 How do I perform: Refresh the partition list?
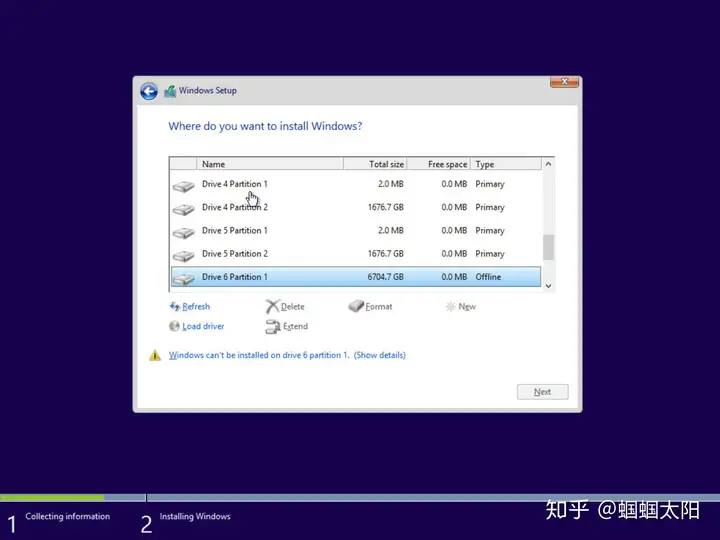click(x=196, y=306)
